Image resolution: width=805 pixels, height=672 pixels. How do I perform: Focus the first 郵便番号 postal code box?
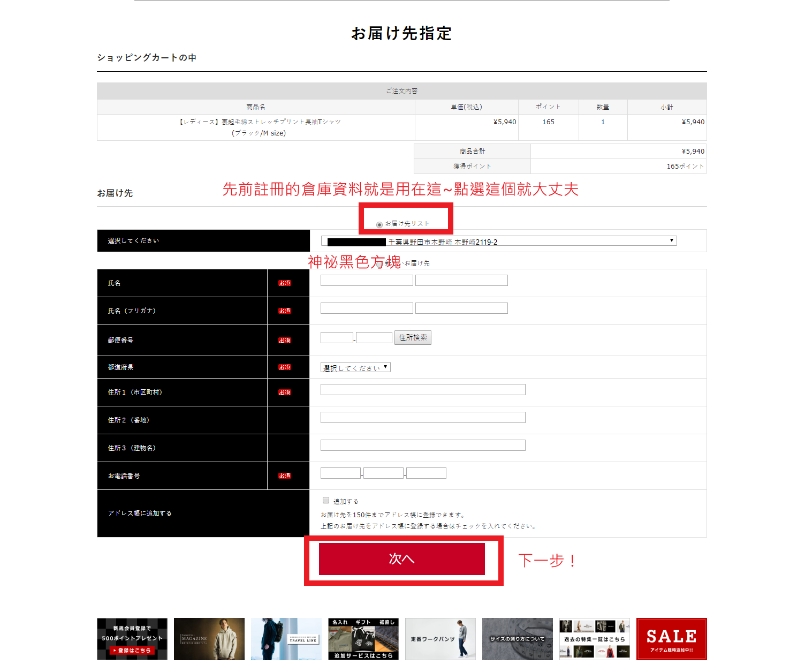pyautogui.click(x=336, y=338)
